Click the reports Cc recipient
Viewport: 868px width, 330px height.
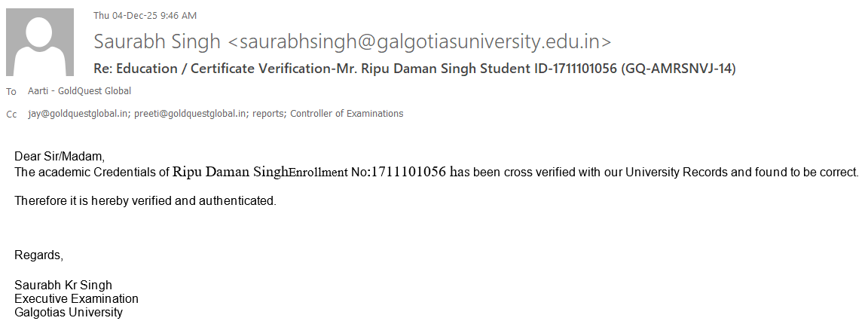click(268, 114)
